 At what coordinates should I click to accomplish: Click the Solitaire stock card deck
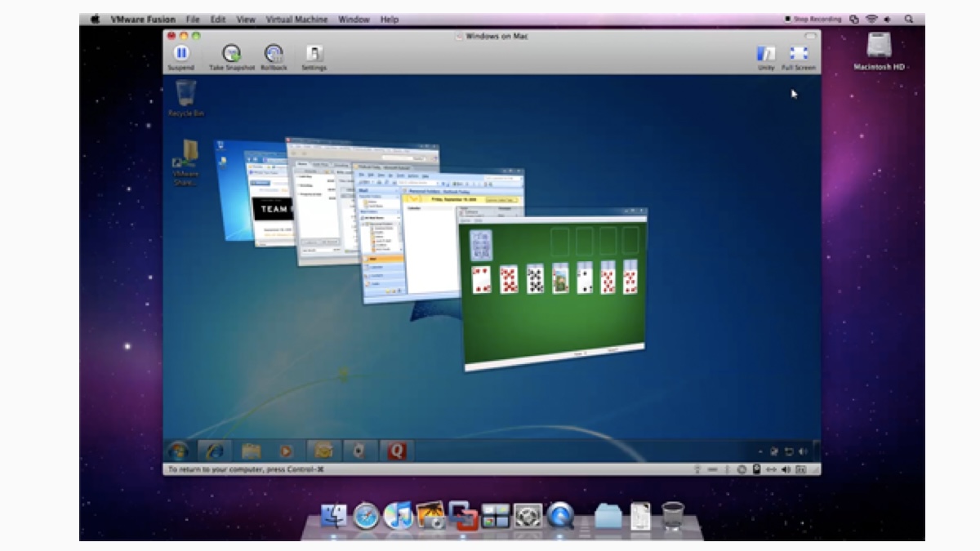coord(481,245)
